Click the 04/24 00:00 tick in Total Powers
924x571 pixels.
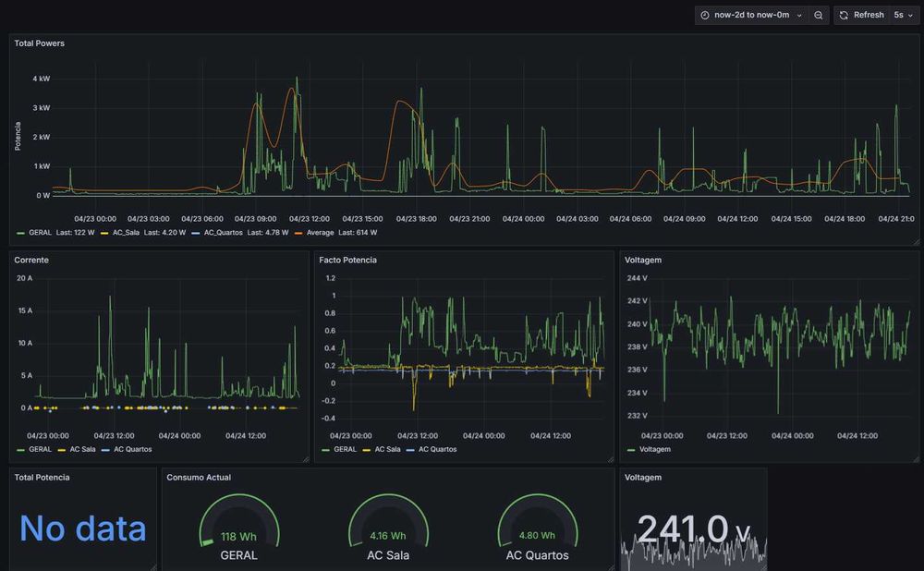tap(523, 219)
